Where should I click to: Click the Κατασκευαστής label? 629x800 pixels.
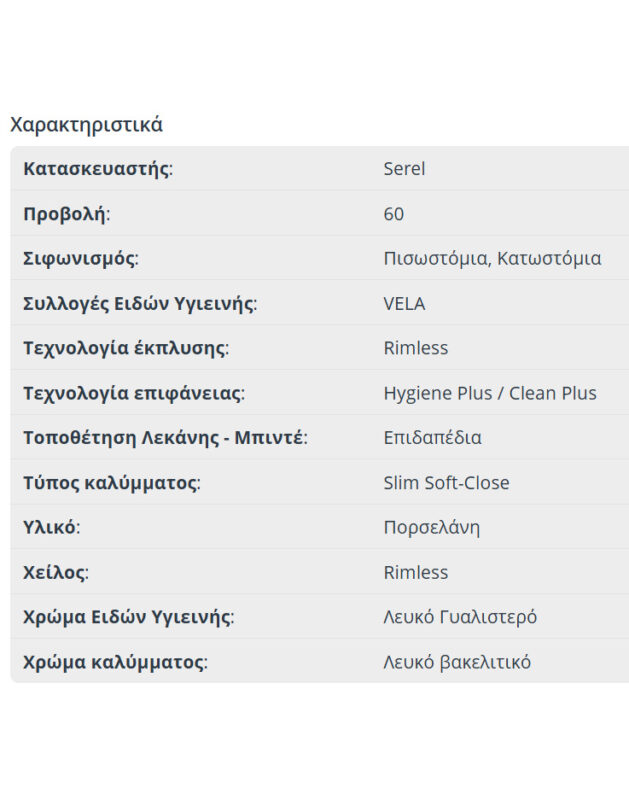(x=97, y=168)
